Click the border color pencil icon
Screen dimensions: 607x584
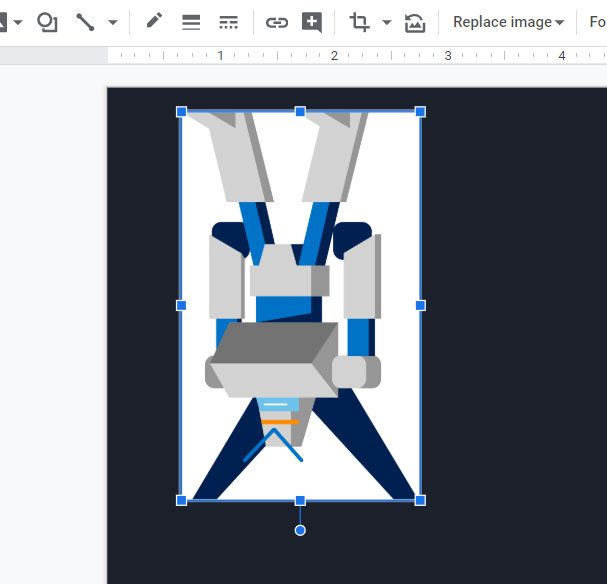coord(154,22)
